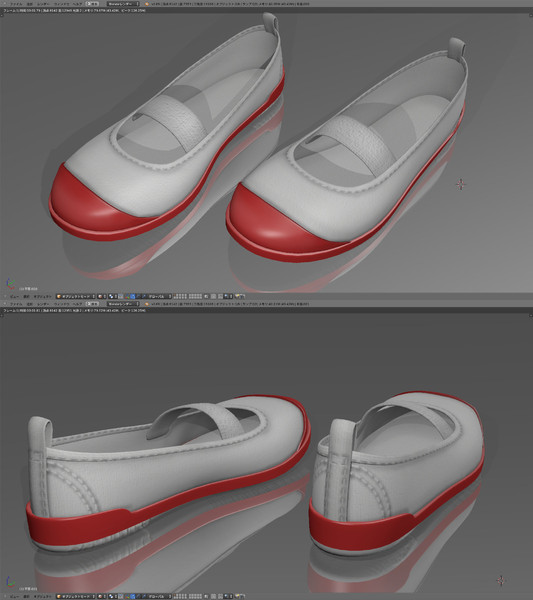Open the View menu in lower viewport header

(14, 597)
